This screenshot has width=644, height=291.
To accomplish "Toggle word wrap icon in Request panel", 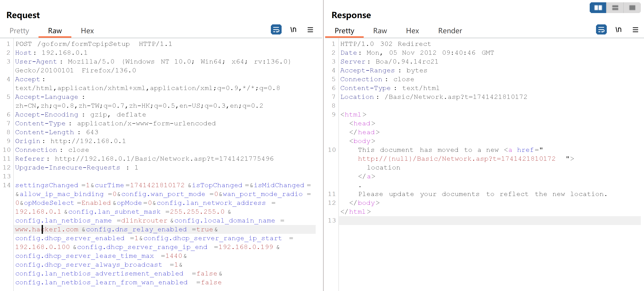I will click(x=276, y=30).
